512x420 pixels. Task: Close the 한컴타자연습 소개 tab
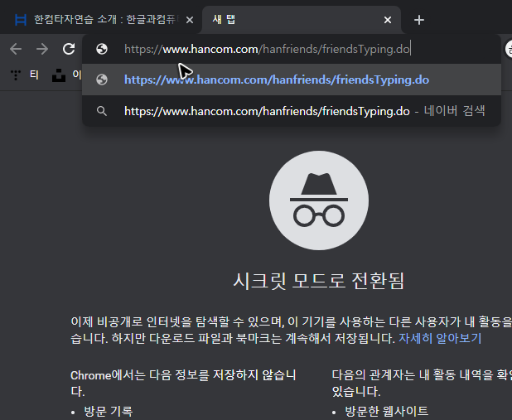point(190,20)
